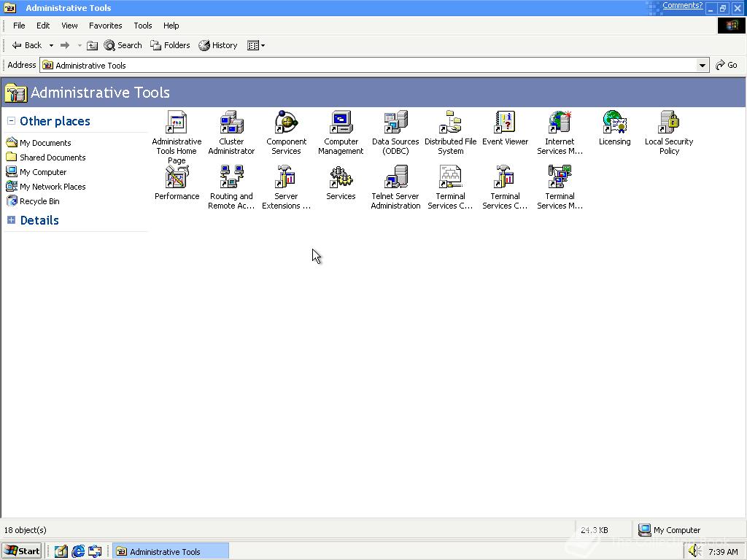Open Computer Management shortcut

pyautogui.click(x=341, y=122)
